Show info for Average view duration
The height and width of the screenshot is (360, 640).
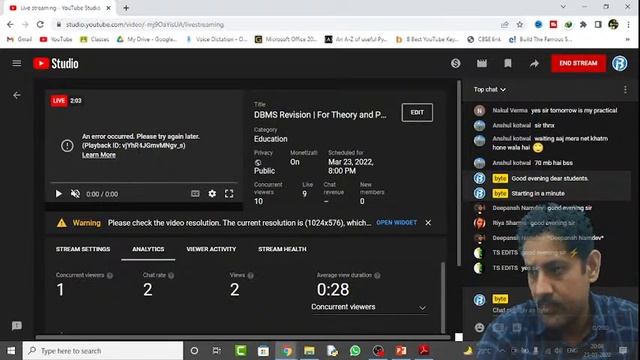(377, 276)
